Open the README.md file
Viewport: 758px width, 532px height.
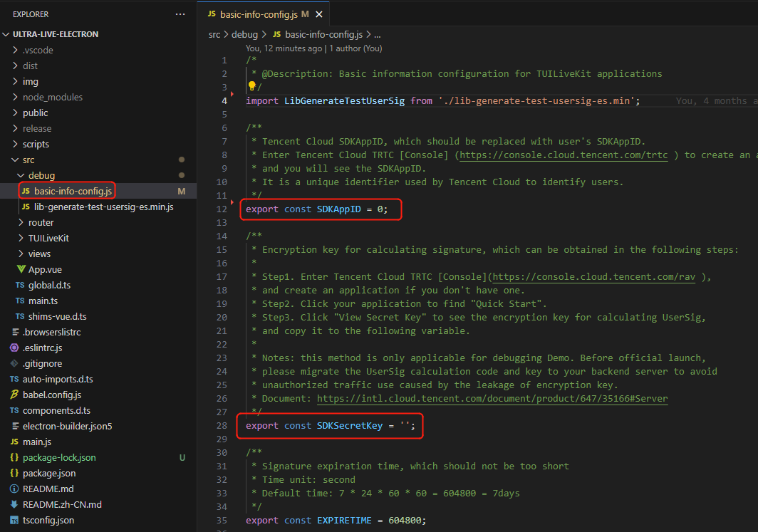pyautogui.click(x=48, y=489)
